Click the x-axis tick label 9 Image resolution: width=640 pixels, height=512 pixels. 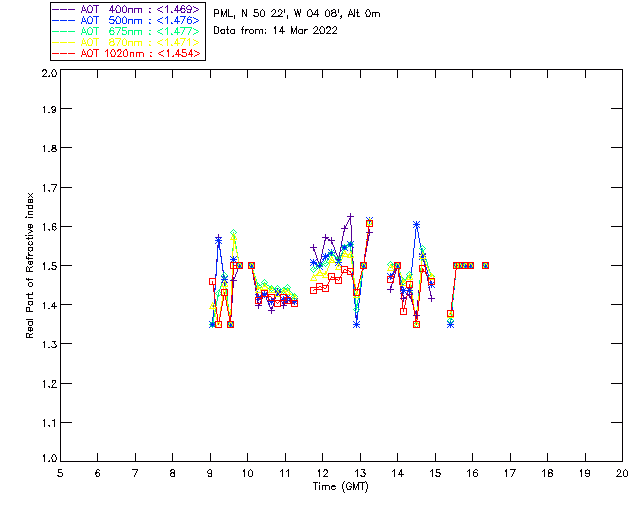pos(210,473)
